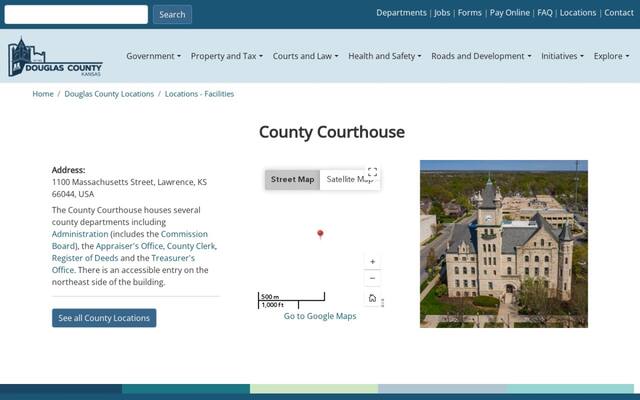
Task: Click See all County Locations button
Action: pyautogui.click(x=104, y=318)
